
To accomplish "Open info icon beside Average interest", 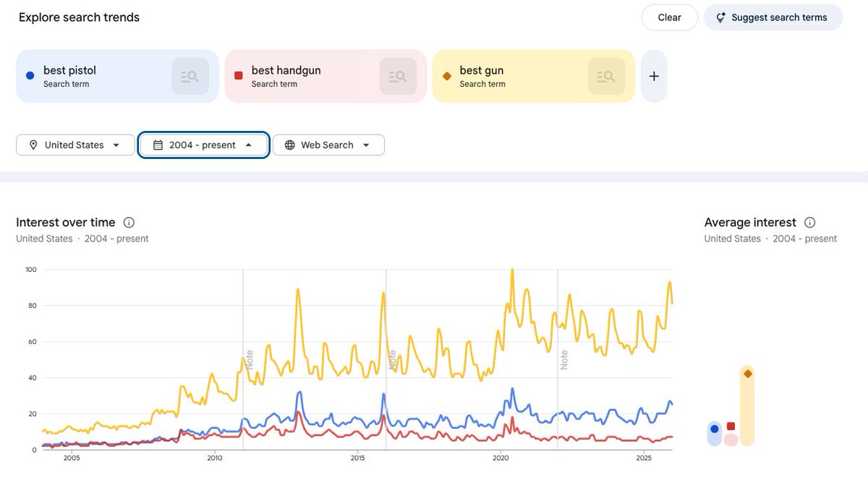I will click(x=810, y=223).
